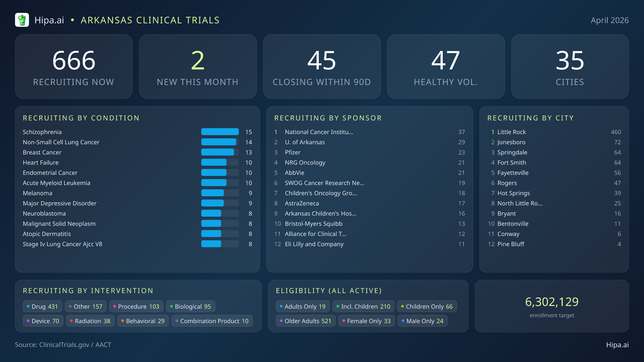Viewport: 644px width, 362px height.
Task: Select Arkansas Children's Hos... sponsor
Action: 369,213
